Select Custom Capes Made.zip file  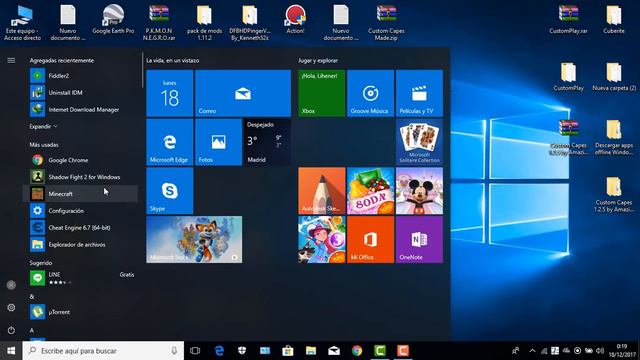coord(386,22)
